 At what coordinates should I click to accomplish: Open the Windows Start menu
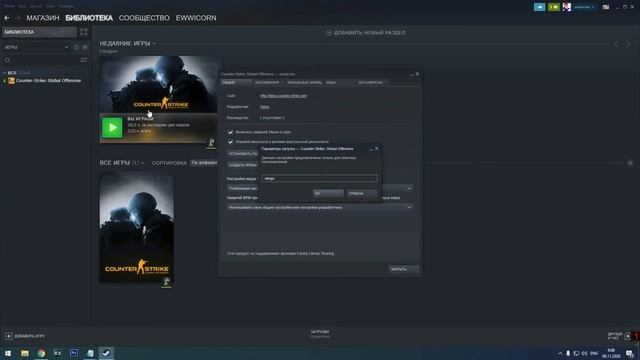coord(8,353)
